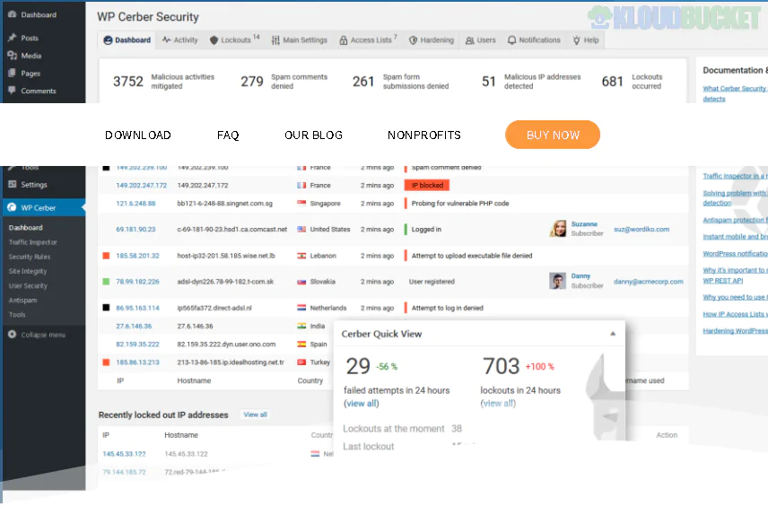
Task: Open Traffic Inspector in the sidebar submenu
Action: [x=33, y=242]
